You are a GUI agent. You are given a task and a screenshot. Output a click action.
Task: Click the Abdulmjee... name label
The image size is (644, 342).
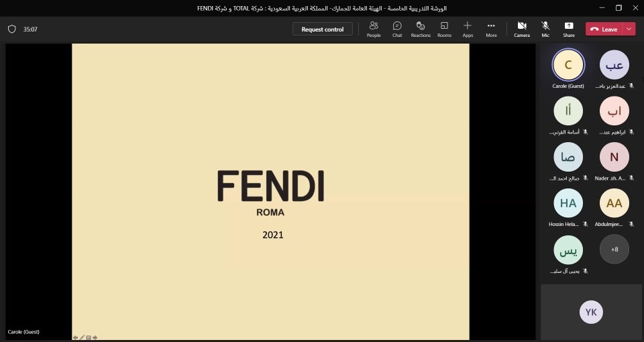click(608, 224)
